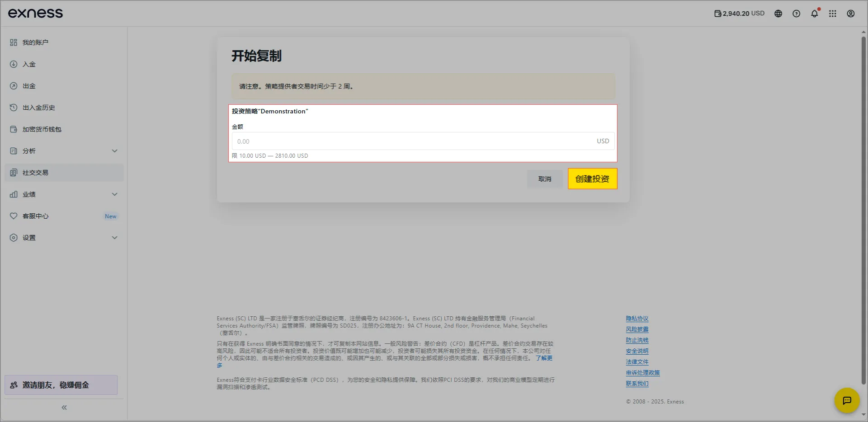Image resolution: width=868 pixels, height=422 pixels.
Task: Click the 社交交易 social trading icon
Action: [x=14, y=173]
